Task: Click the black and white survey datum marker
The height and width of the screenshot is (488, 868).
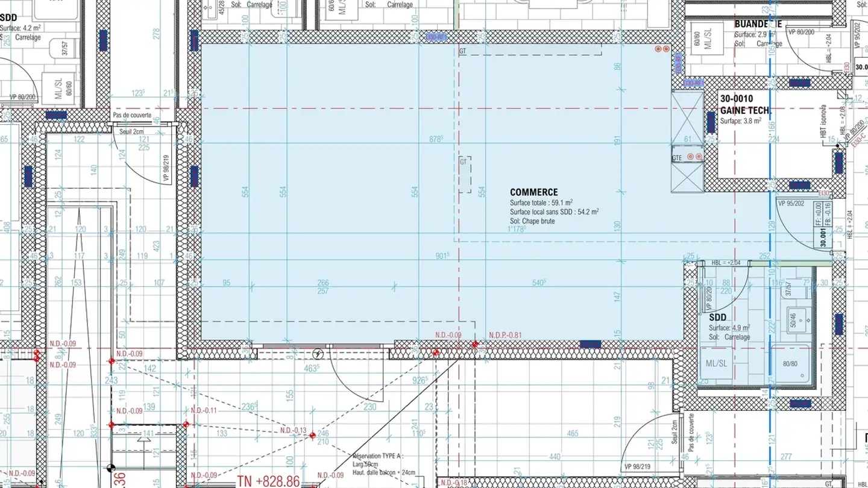Action: click(110, 468)
